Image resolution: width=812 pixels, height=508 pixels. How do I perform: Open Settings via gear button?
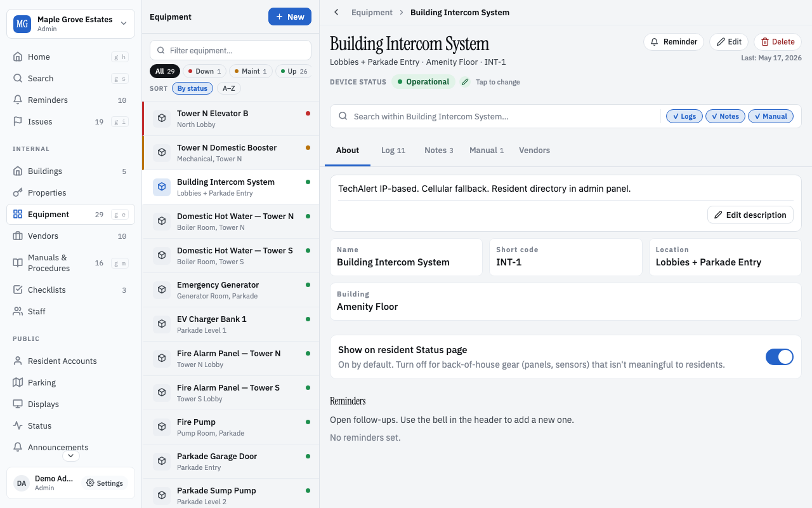click(x=105, y=483)
